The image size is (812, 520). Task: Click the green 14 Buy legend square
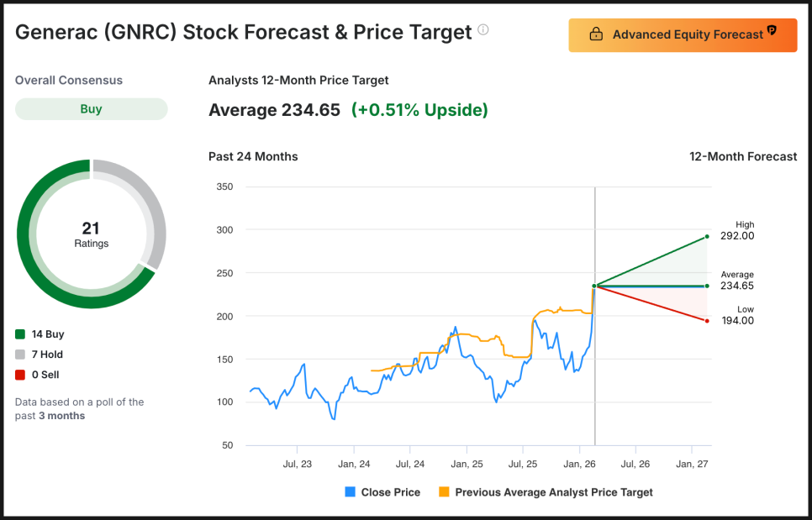[x=20, y=334]
